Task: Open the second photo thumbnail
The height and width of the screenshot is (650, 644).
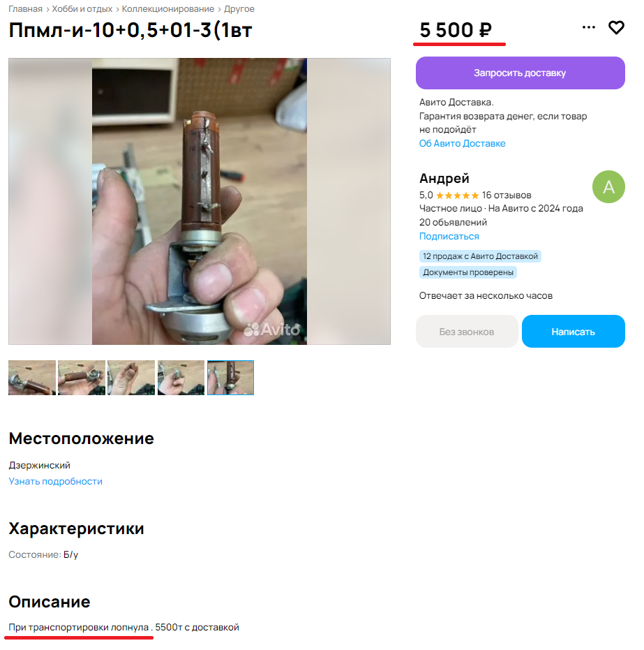Action: point(82,378)
